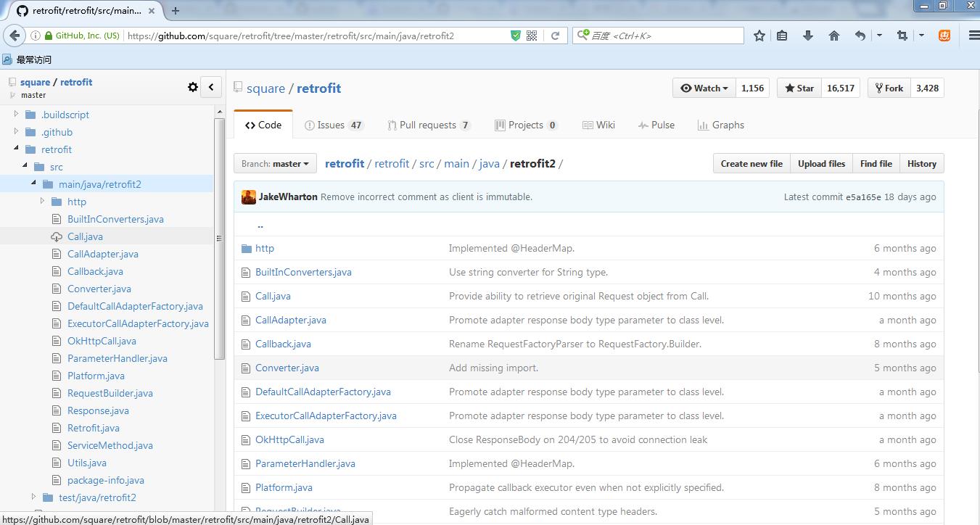
Task: Collapse the retrofit folder in the sidebar tree
Action: click(x=16, y=149)
